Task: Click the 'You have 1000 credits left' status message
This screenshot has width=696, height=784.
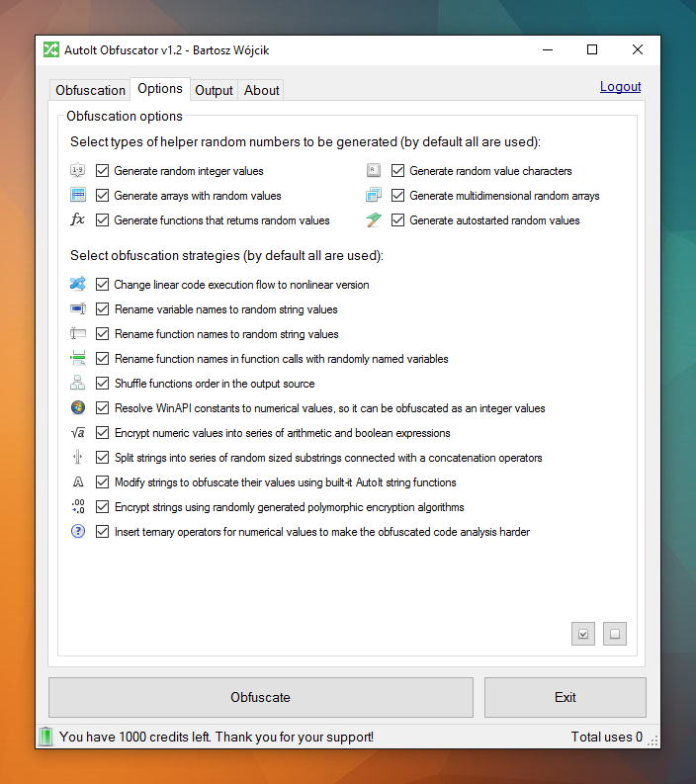Action: [216, 737]
